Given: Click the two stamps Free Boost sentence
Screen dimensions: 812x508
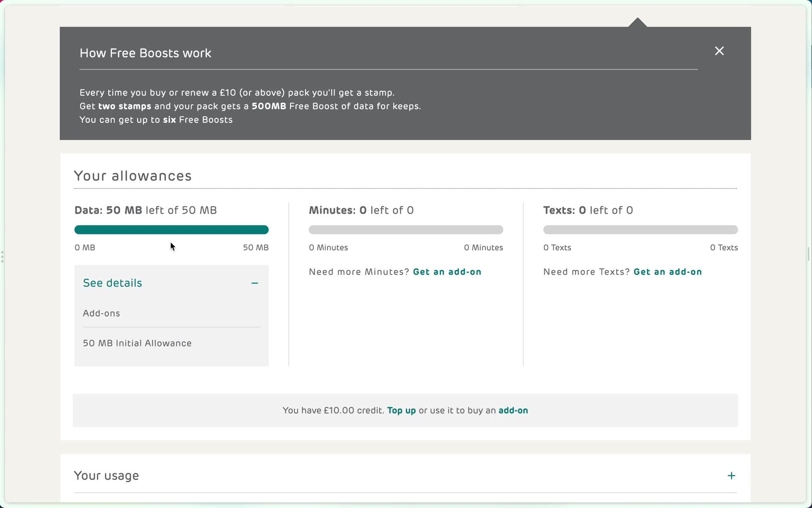Looking at the screenshot, I should click(x=250, y=106).
